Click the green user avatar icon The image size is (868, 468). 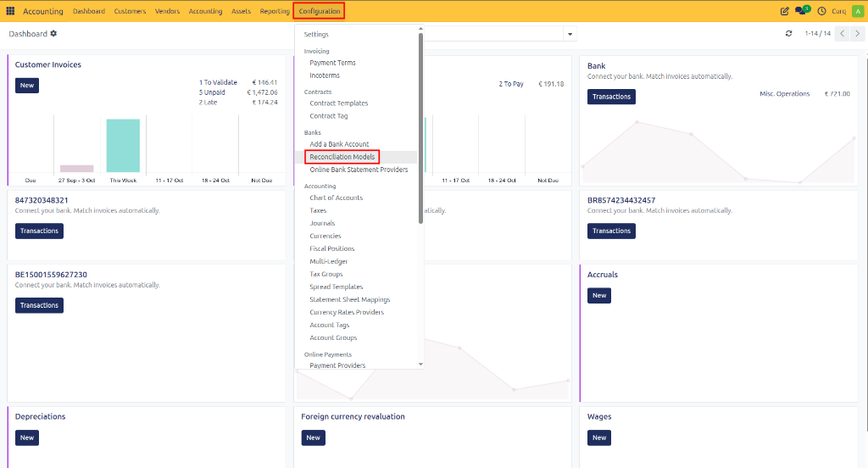coord(858,11)
